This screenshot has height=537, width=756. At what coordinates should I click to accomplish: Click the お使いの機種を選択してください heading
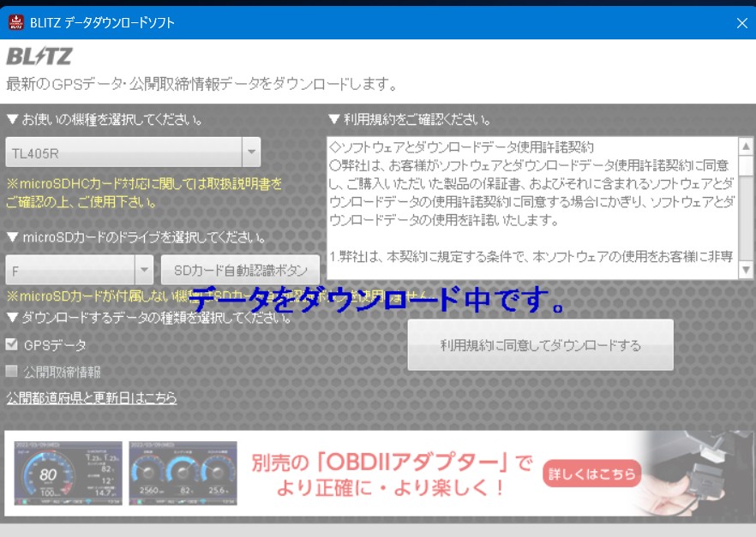(x=105, y=119)
